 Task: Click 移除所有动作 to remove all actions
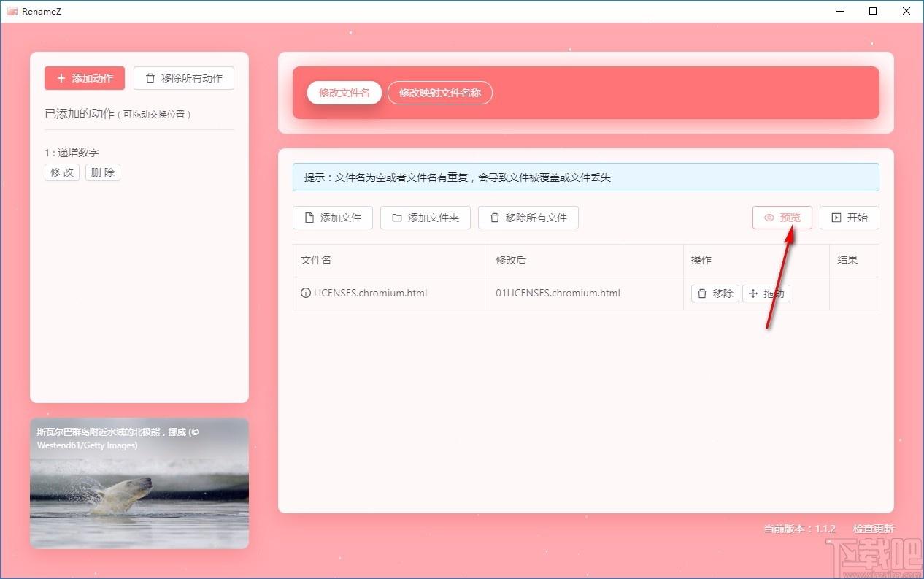[x=184, y=78]
